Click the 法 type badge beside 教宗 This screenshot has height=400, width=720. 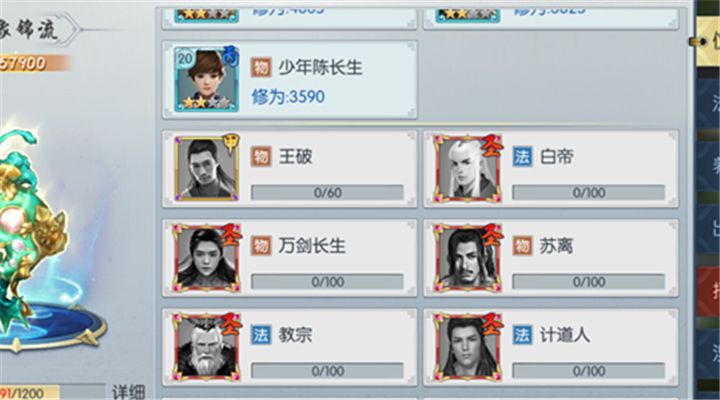[x=261, y=335]
